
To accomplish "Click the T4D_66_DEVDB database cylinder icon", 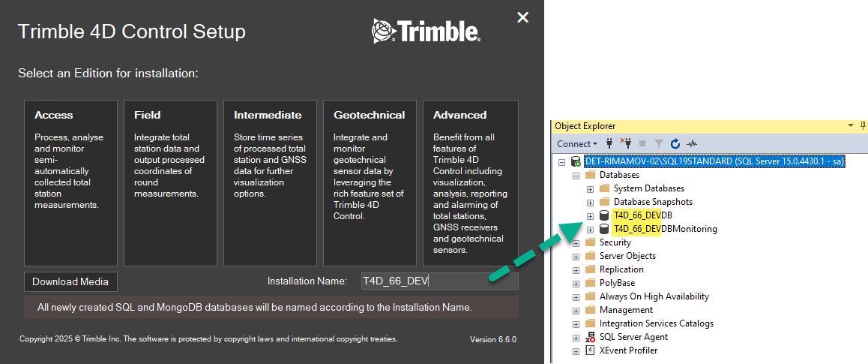I will 604,215.
